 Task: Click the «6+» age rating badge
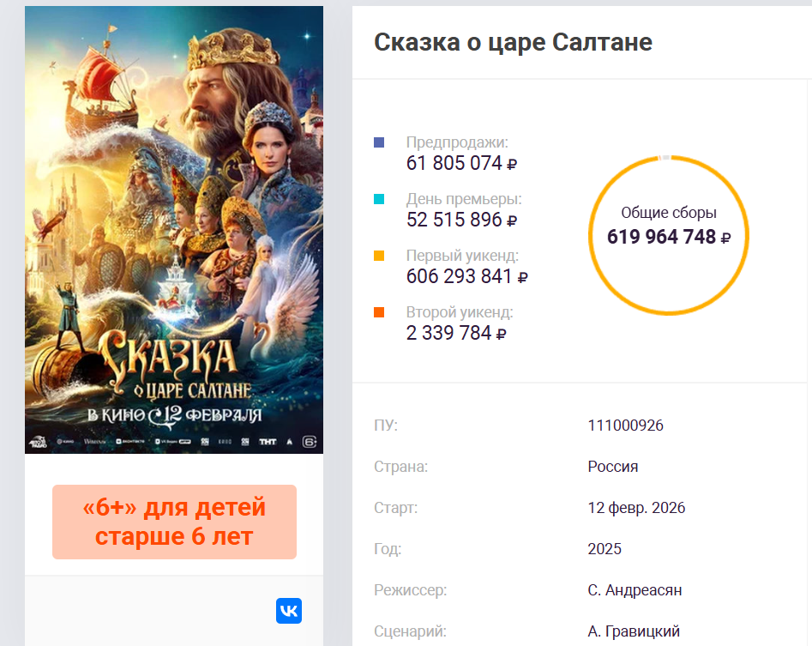pyautogui.click(x=174, y=522)
